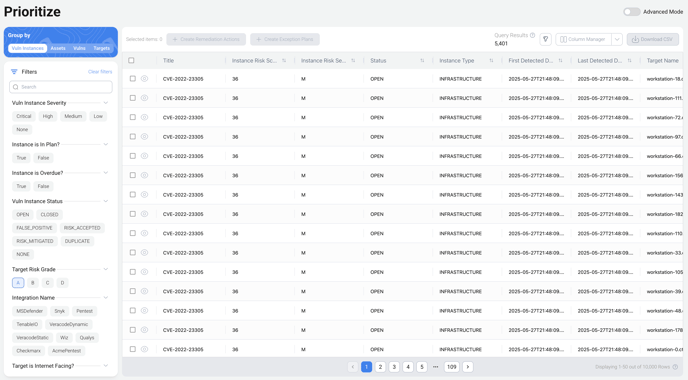Check the select-all checkbox in table header
The image size is (688, 380).
tap(131, 61)
